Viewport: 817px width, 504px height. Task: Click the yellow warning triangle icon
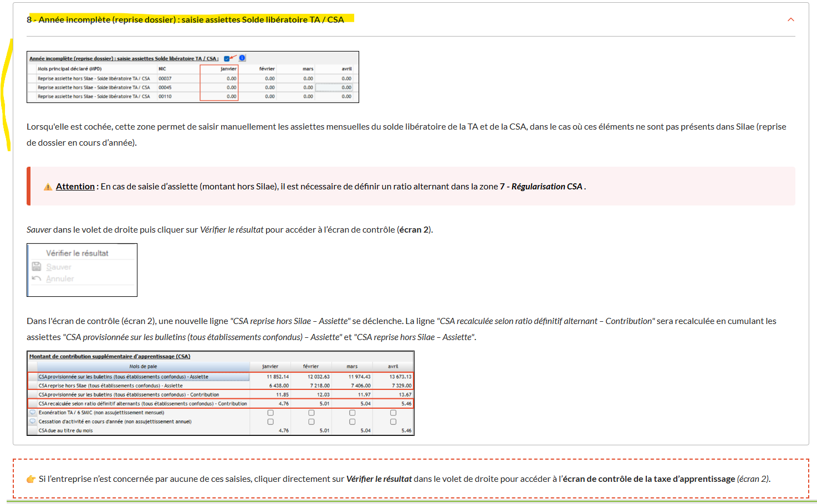click(x=48, y=187)
